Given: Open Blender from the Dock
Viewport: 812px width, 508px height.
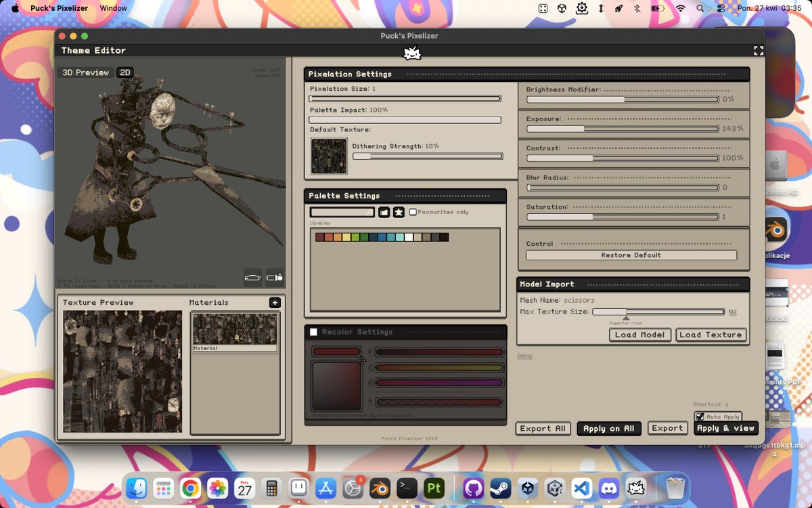Looking at the screenshot, I should click(x=379, y=488).
